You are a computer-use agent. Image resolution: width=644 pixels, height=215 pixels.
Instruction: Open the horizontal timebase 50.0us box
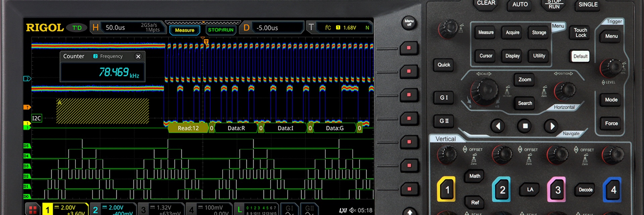tap(128, 28)
